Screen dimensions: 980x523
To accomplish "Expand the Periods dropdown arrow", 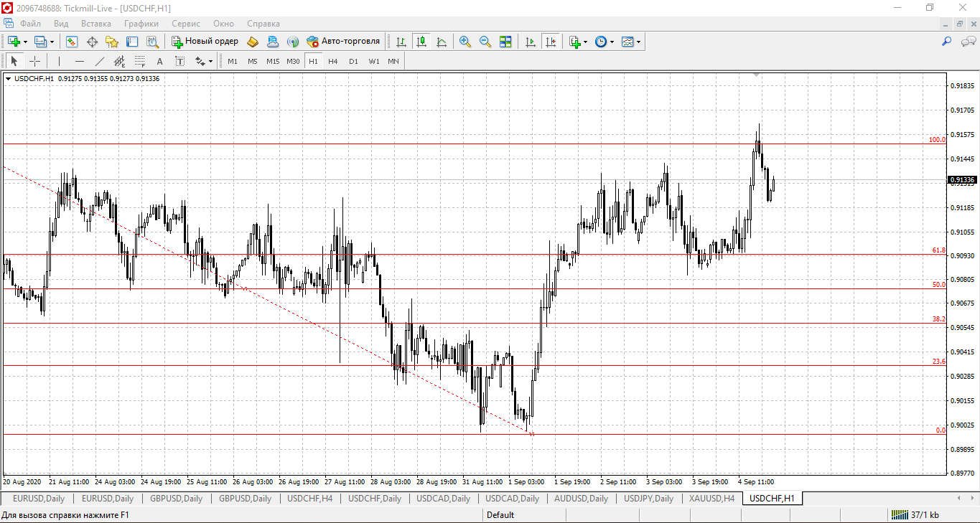I will coord(612,42).
